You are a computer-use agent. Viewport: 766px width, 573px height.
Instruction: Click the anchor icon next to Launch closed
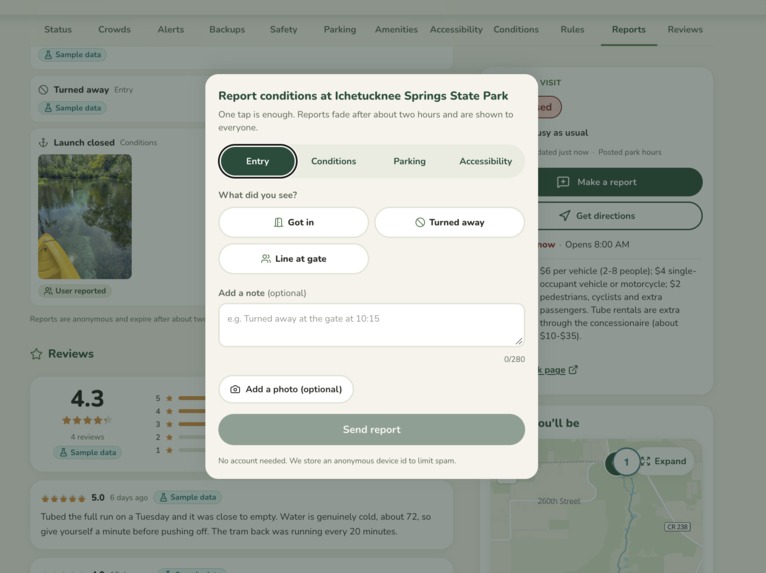[43, 143]
